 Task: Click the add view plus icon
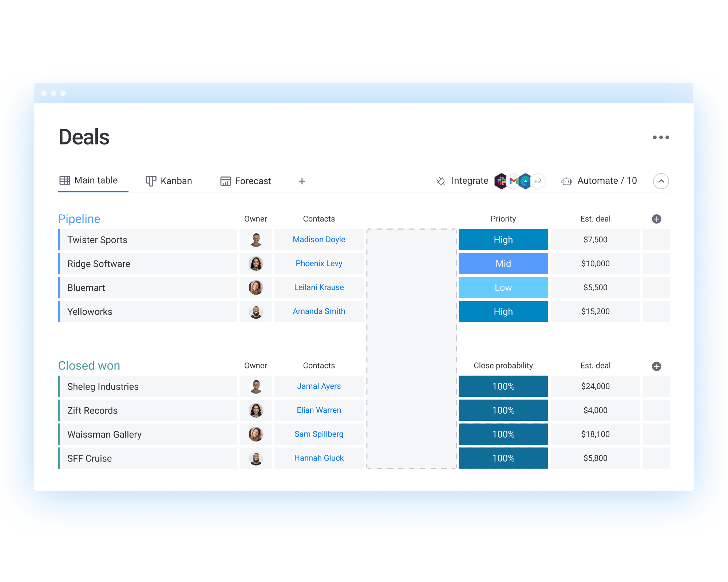coord(300,181)
